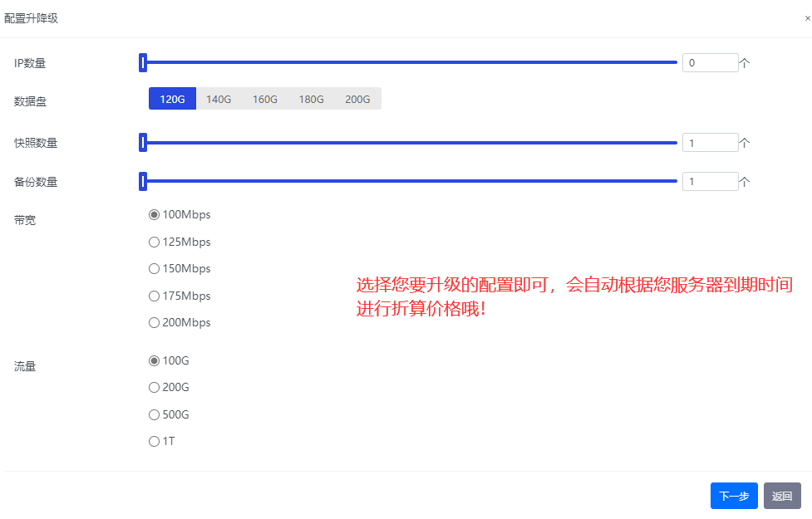
Task: Choose 150Mbps bandwidth
Action: pos(154,269)
